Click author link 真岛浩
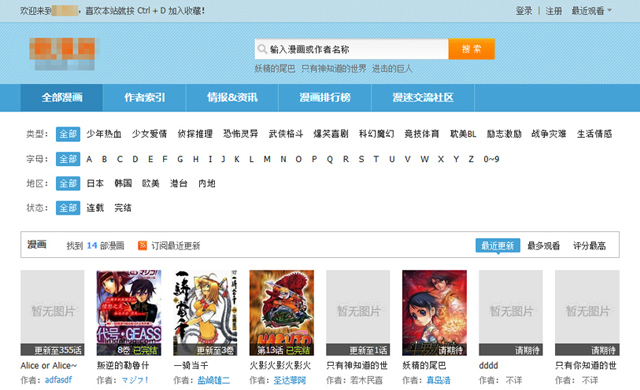The width and height of the screenshot is (640, 390). tap(438, 380)
